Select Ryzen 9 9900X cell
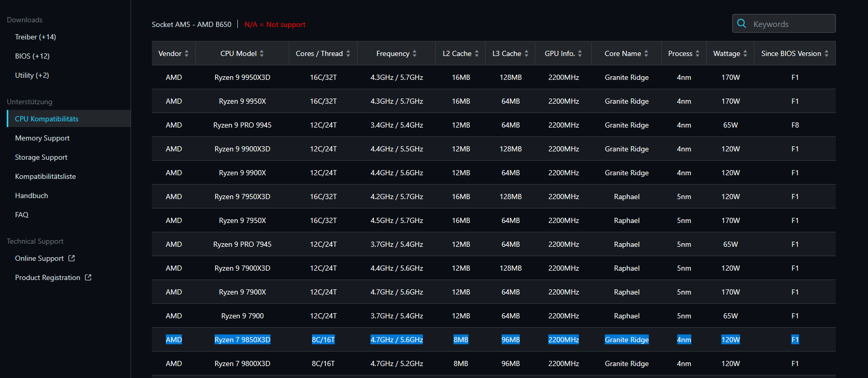 pyautogui.click(x=243, y=173)
